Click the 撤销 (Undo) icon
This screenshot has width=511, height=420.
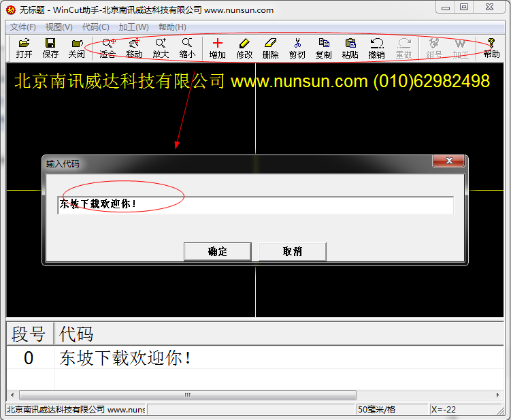tap(377, 48)
